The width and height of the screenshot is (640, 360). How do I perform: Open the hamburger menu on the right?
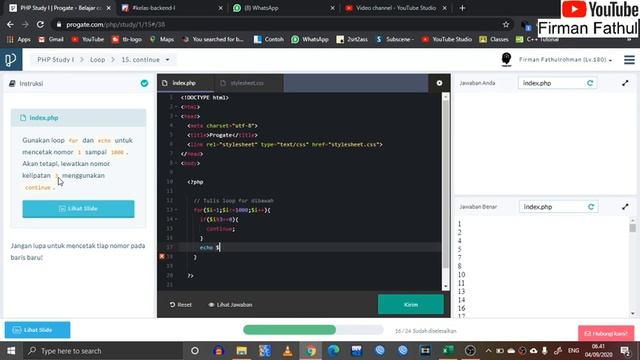[629, 60]
